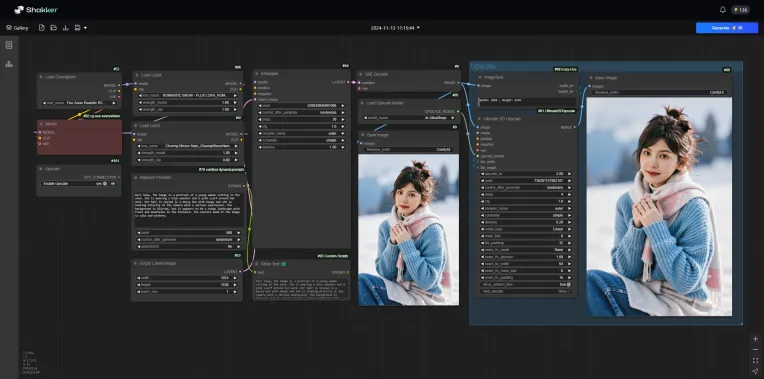The width and height of the screenshot is (764, 379).
Task: Open sampler_name dropdown in KSampler
Action: (x=302, y=133)
